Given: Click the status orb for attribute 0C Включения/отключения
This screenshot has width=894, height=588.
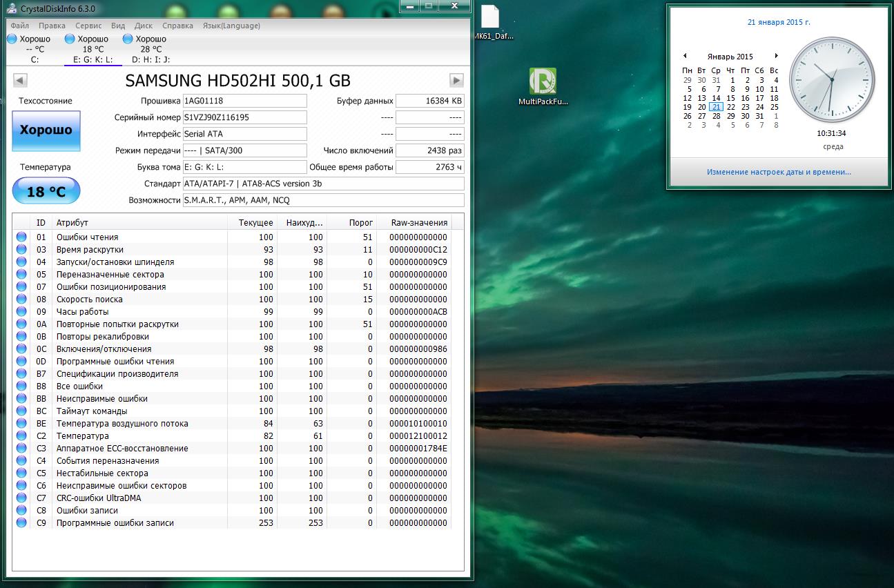Looking at the screenshot, I should pyautogui.click(x=21, y=349).
